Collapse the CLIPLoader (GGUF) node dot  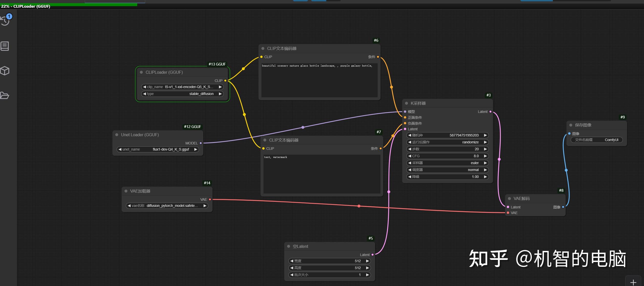(x=141, y=72)
